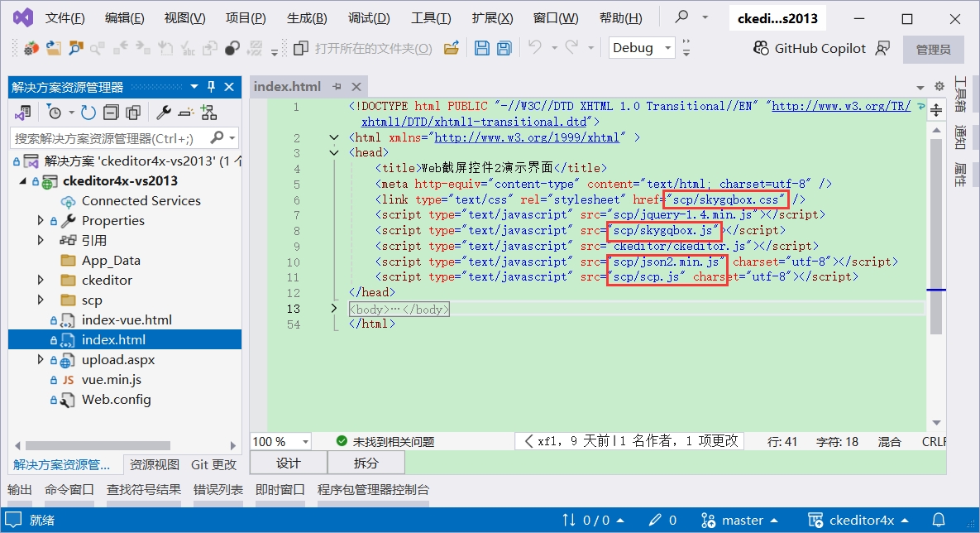This screenshot has width=980, height=533.
Task: Open the editor settings gear icon
Action: 939,86
